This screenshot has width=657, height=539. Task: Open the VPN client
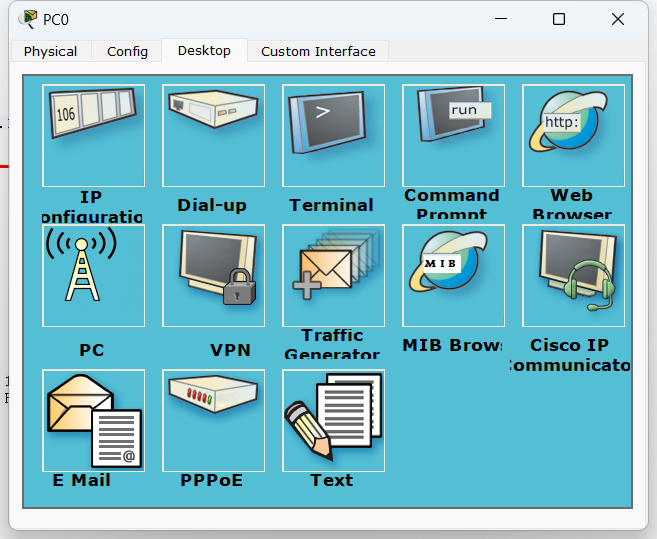point(213,276)
